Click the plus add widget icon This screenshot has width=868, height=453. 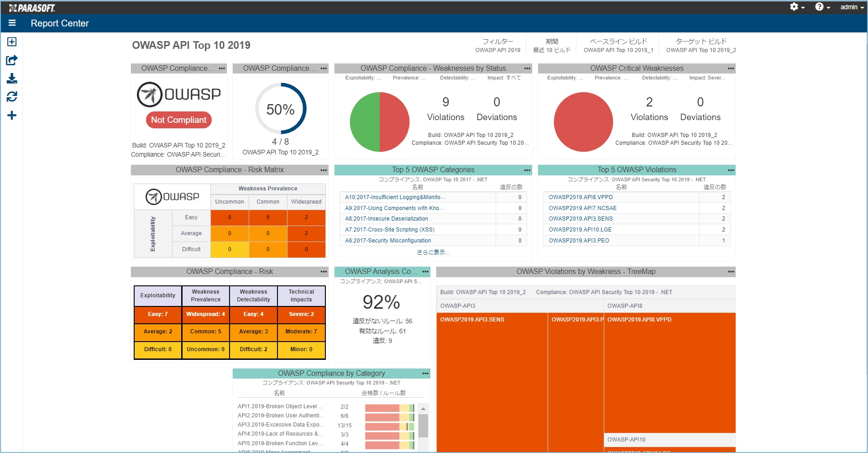pos(12,116)
